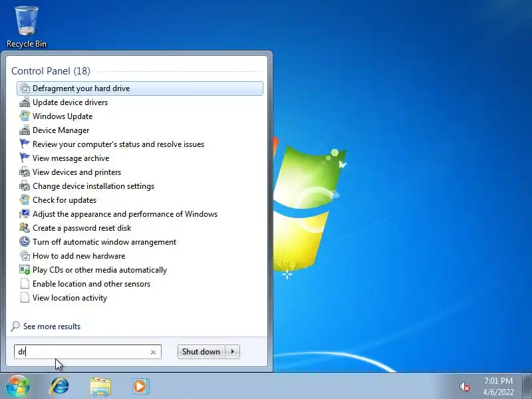Click the Defragment your hard drive icon
532x399 pixels.
[x=25, y=88]
